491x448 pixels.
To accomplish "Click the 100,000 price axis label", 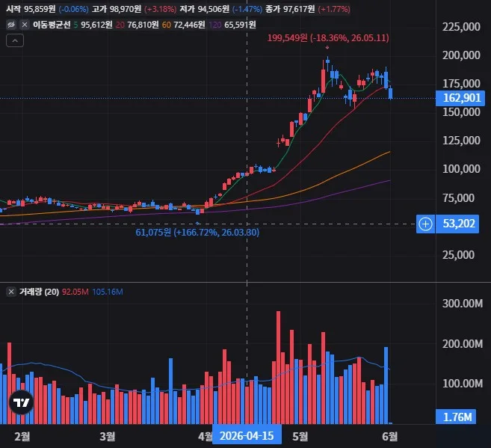I will pyautogui.click(x=461, y=169).
